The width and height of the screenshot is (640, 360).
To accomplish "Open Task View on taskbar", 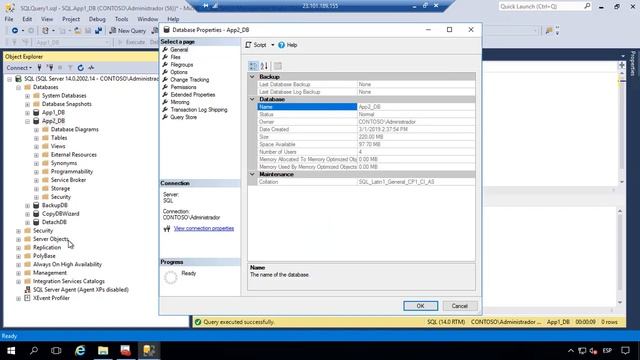I will pyautogui.click(x=56, y=351).
